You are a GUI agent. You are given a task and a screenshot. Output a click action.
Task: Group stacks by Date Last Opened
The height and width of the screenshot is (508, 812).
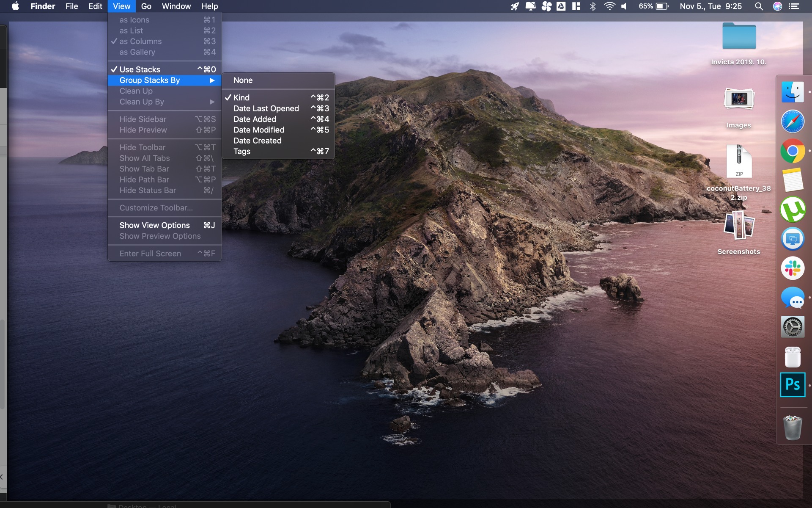point(278,108)
